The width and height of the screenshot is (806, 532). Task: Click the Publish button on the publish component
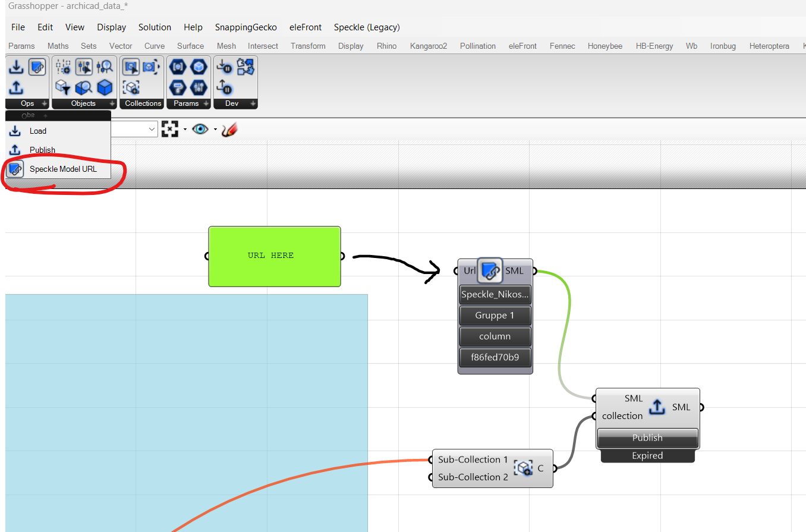(x=647, y=437)
